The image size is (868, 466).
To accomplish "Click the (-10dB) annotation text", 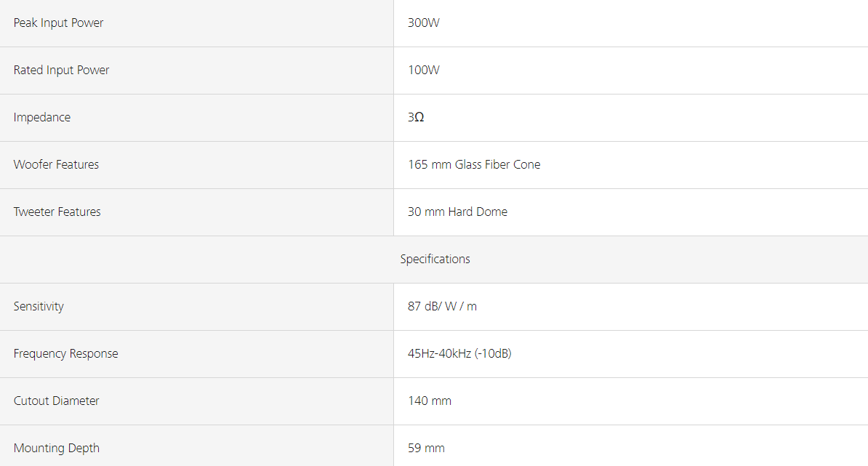I will (x=492, y=354).
